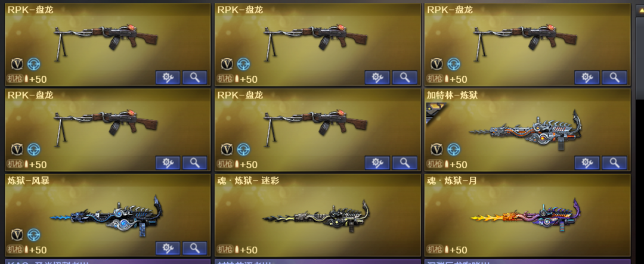
Task: Click the scrollbar up arrow
Action: pyautogui.click(x=640, y=11)
